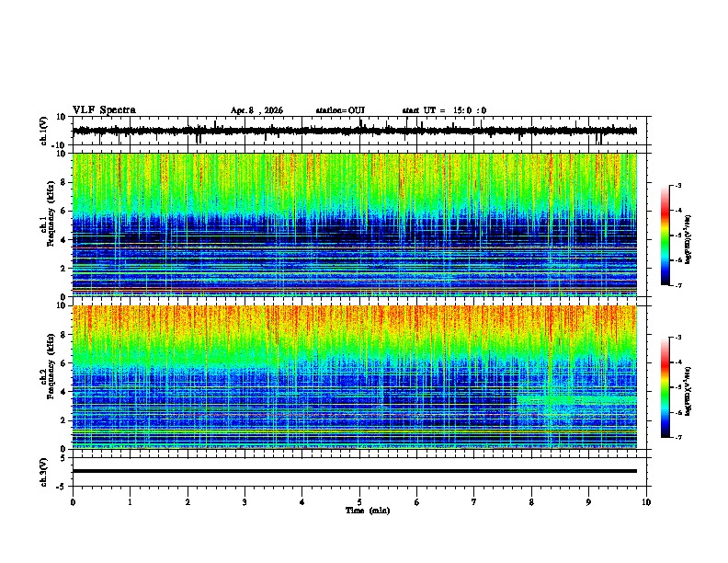The height and width of the screenshot is (563, 728).
Task: Click the "-3" label on ch.1 colorbar
Action: click(x=677, y=186)
